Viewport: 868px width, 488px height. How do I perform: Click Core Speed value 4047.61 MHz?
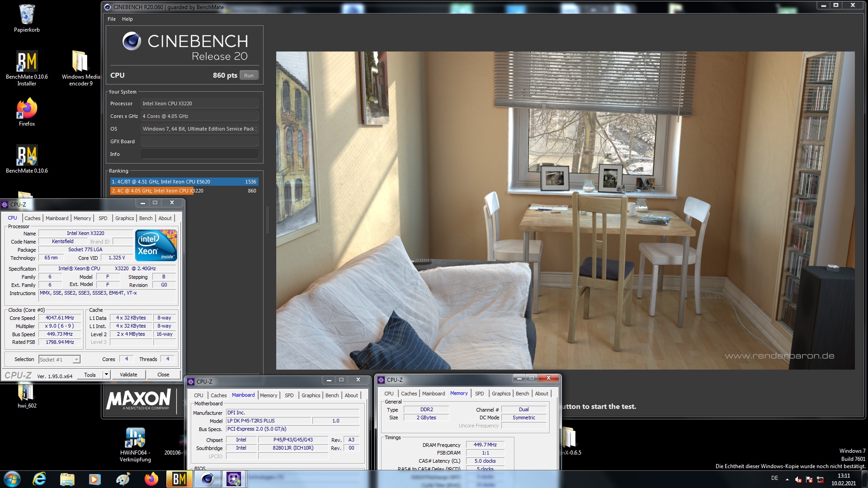[x=60, y=318]
